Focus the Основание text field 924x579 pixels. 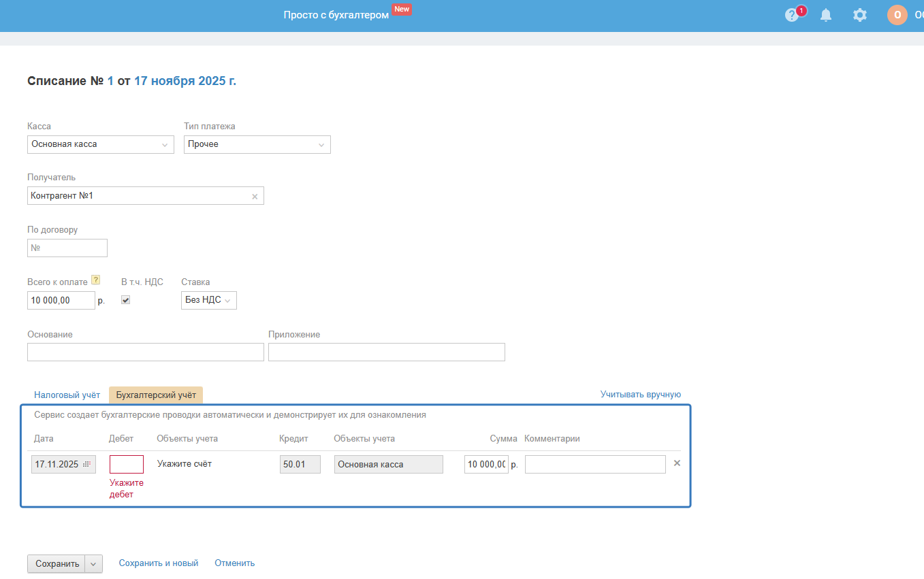click(x=146, y=352)
